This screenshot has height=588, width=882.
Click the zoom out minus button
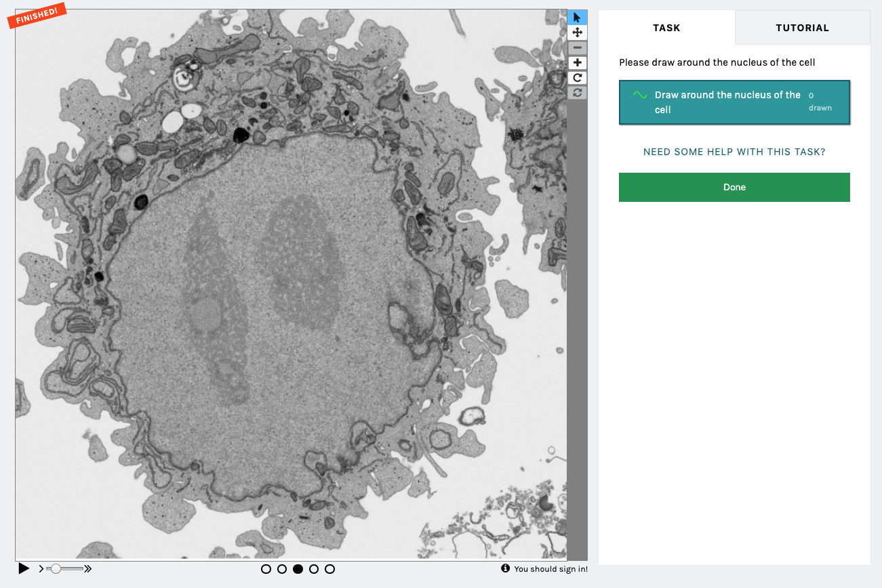577,47
